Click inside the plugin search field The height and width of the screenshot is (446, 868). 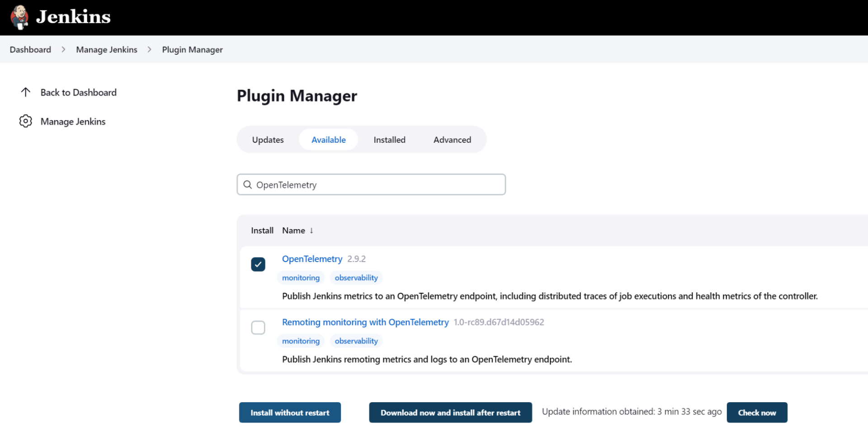coord(371,184)
